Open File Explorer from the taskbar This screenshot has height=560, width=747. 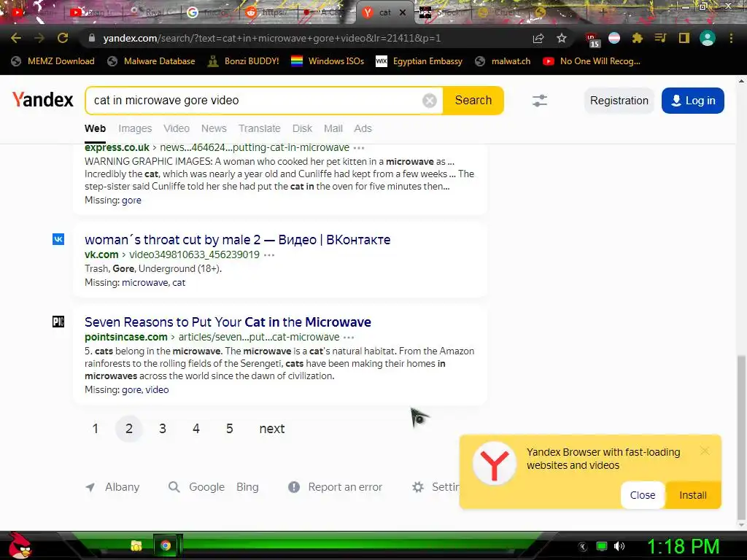coord(136,545)
